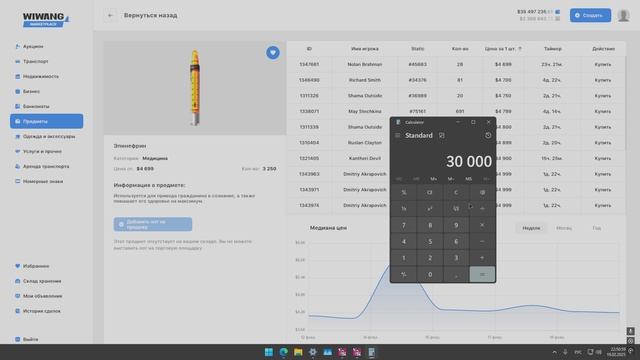
Task: Click the Calculator C clear key
Action: (x=456, y=192)
